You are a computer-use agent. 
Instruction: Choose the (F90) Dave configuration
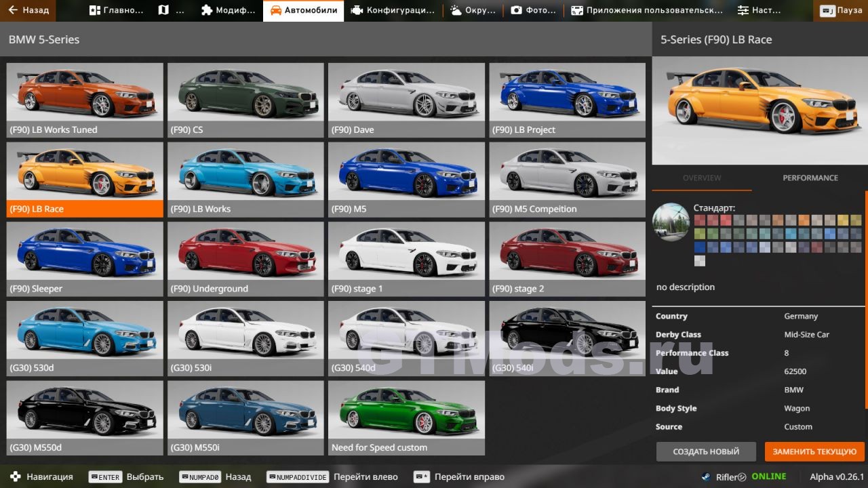coord(406,100)
